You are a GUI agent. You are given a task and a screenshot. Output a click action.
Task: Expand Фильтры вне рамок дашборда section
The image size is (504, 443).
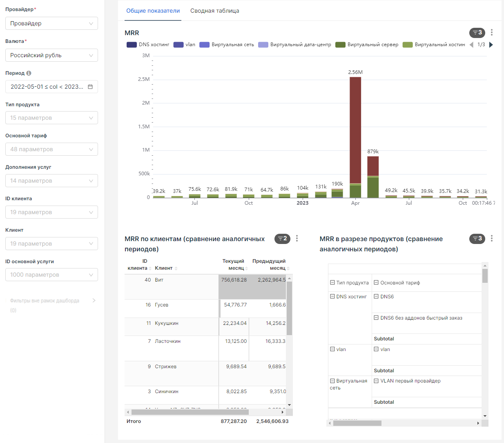pyautogui.click(x=94, y=300)
